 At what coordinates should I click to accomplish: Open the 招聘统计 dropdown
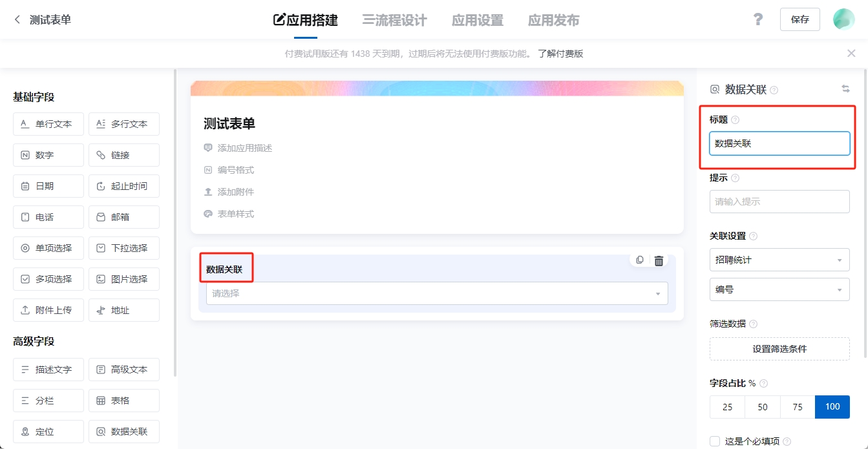pos(779,260)
